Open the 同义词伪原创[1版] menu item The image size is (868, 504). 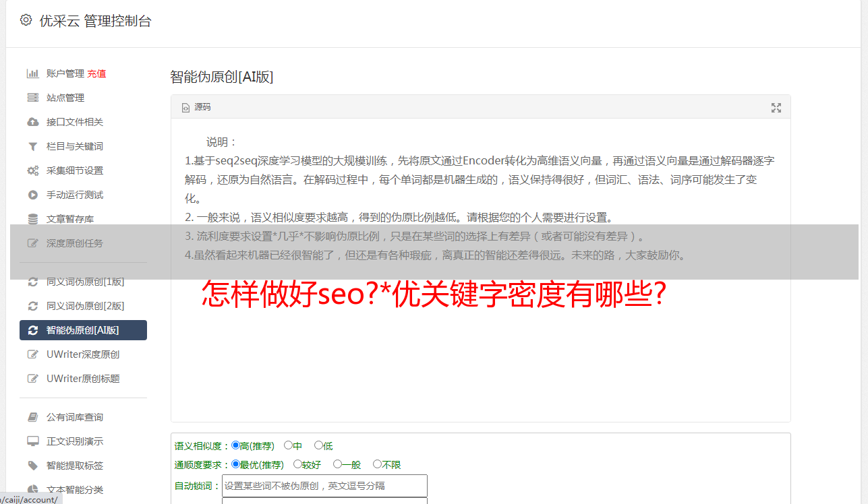point(84,282)
